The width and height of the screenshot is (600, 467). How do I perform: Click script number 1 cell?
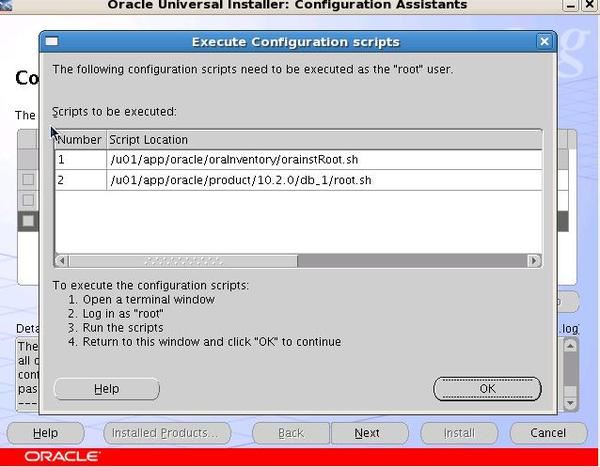[80, 160]
